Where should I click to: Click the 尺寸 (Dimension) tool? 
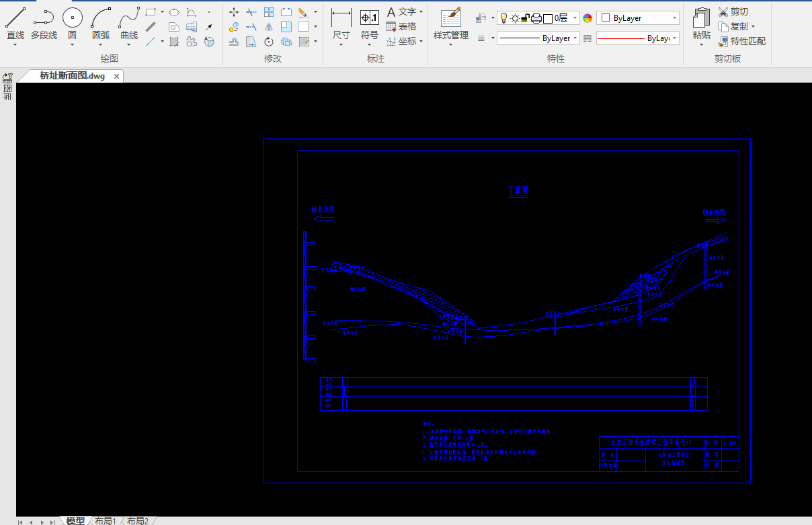point(341,24)
